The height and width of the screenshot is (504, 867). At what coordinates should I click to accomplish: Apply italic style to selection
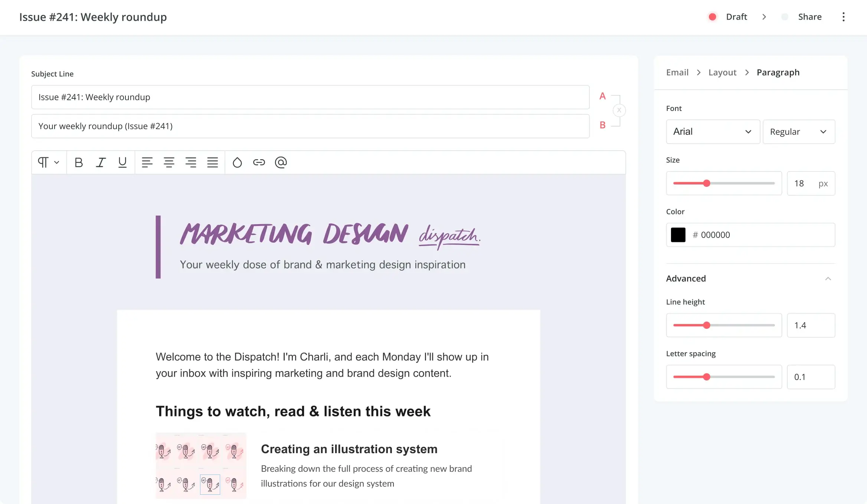[x=100, y=162]
